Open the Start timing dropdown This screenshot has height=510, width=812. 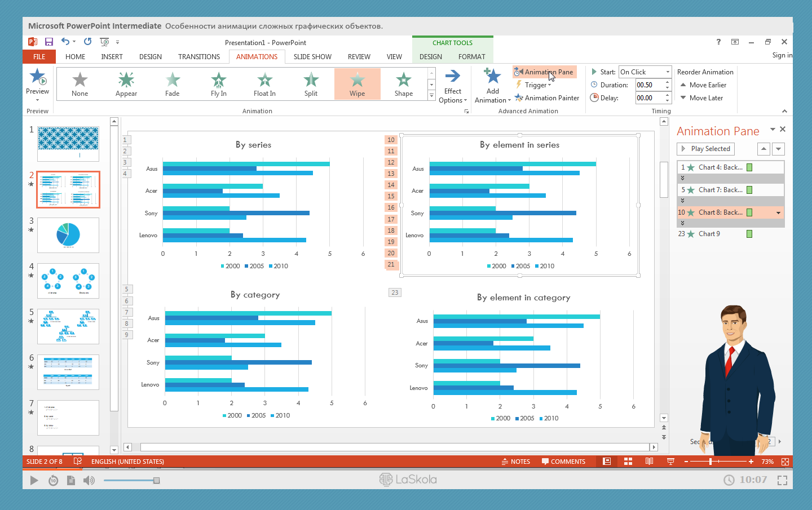point(668,72)
